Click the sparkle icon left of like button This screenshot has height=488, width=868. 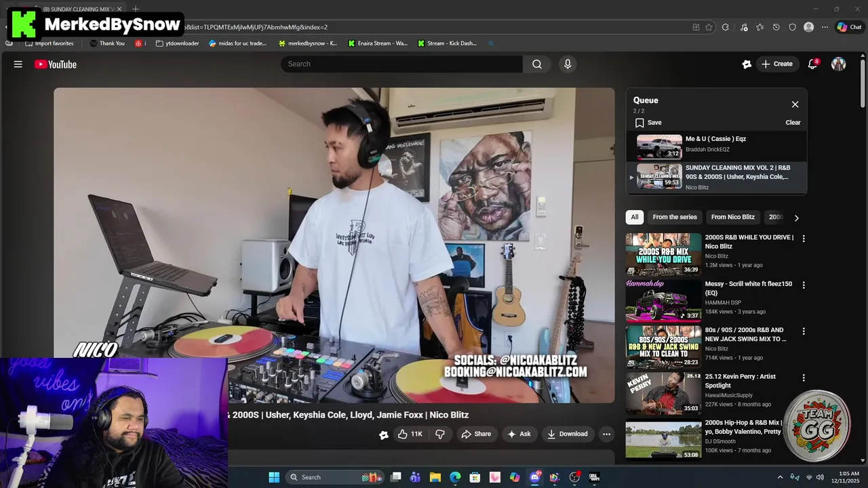(x=384, y=434)
